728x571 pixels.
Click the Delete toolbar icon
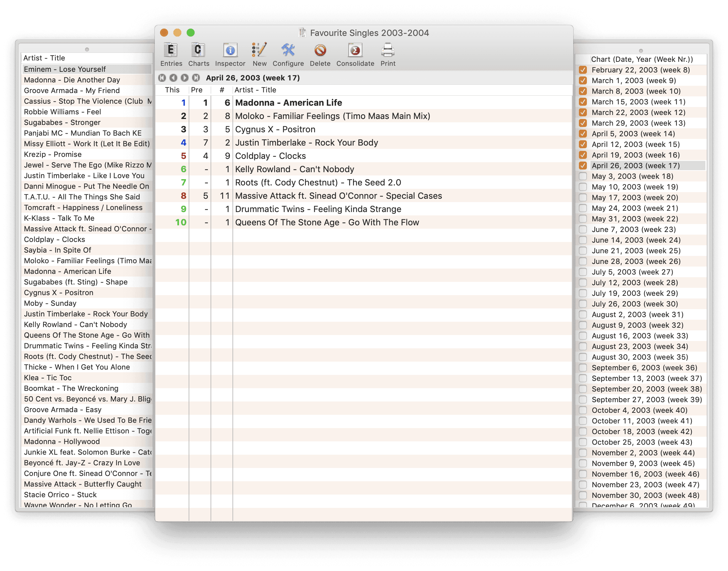click(x=320, y=51)
